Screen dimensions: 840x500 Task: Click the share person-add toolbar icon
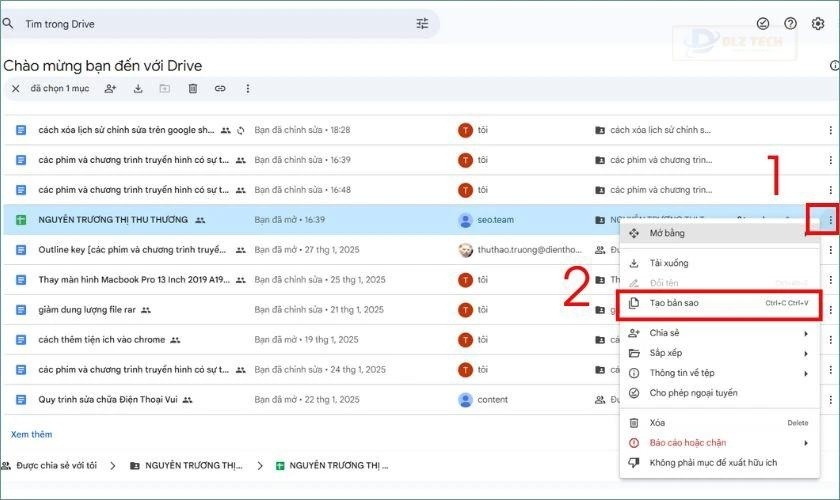(110, 89)
